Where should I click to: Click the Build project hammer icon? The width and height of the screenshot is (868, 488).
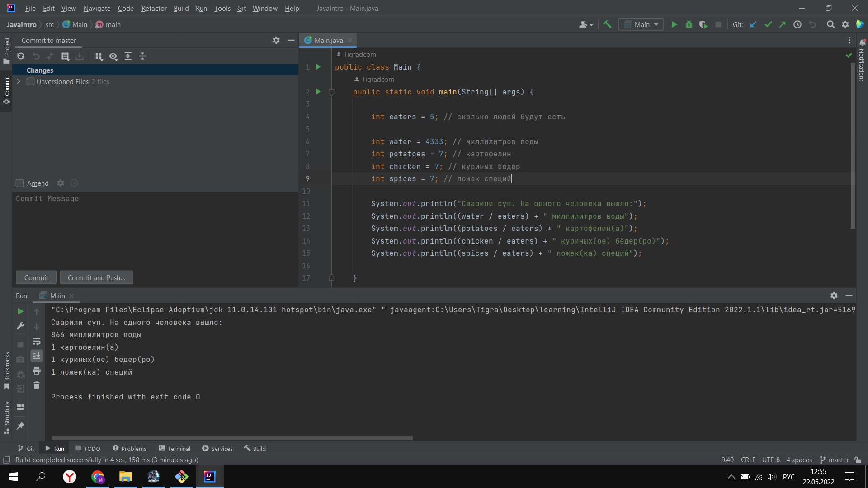pyautogui.click(x=607, y=24)
